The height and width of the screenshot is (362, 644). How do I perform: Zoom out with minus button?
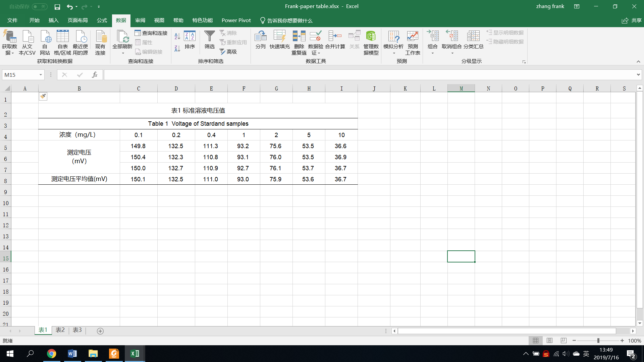tap(574, 341)
